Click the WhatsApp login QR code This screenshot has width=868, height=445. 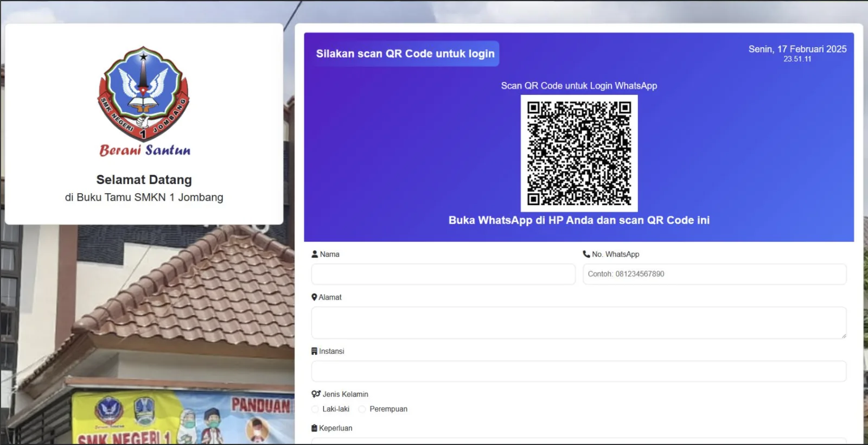pyautogui.click(x=579, y=154)
